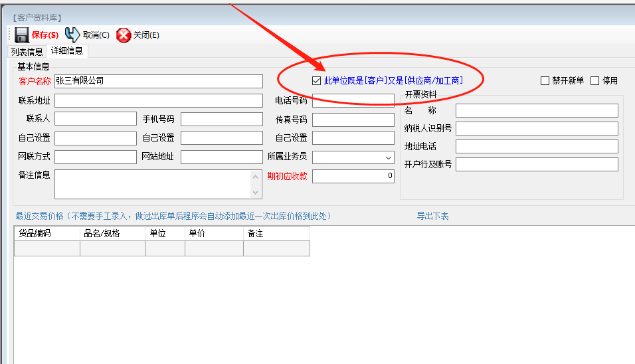Click the 取消(C) label

96,35
